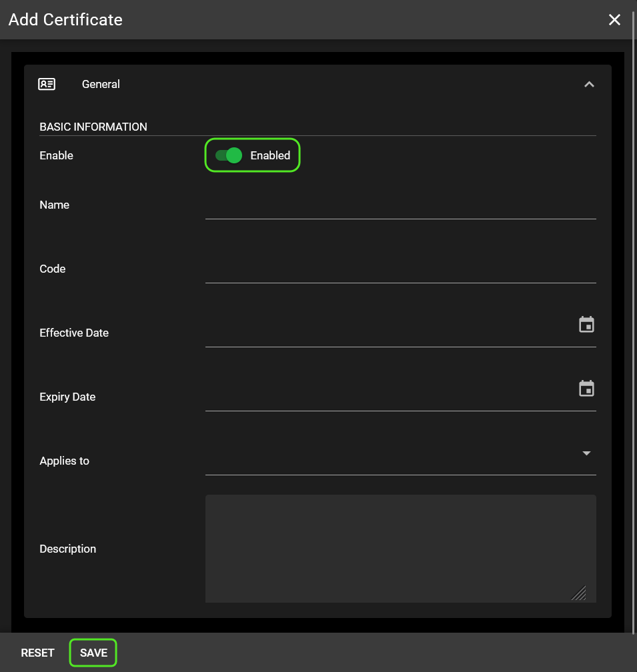Click the Name input field

point(400,205)
